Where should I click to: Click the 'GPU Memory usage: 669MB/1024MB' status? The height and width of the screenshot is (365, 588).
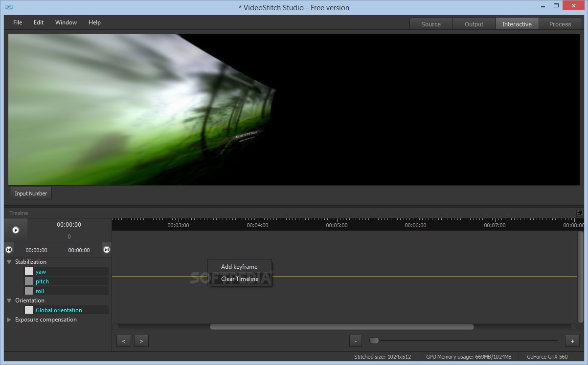(x=469, y=357)
